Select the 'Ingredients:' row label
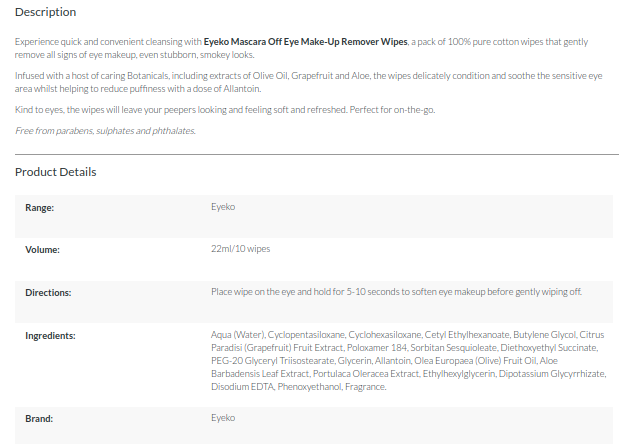The height and width of the screenshot is (444, 629). 50,335
